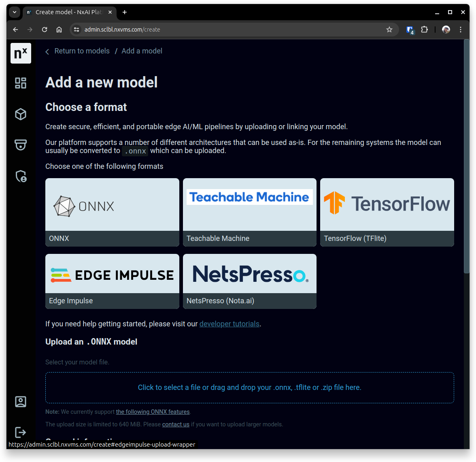Open the Chrome profile avatar

click(446, 30)
